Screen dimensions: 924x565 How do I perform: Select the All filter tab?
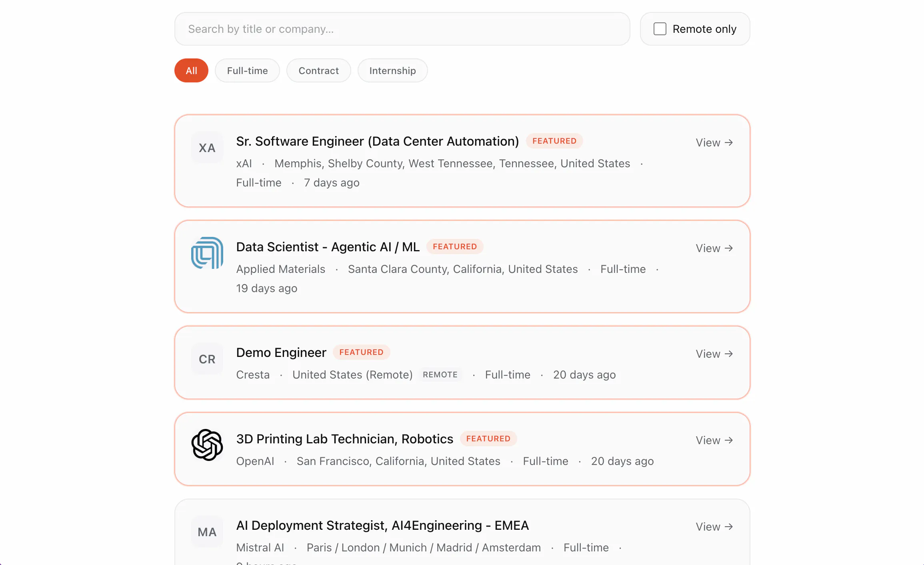(x=191, y=70)
